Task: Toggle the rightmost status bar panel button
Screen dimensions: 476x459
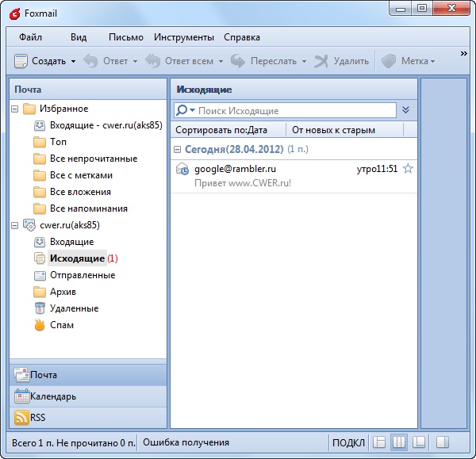Action: [x=443, y=442]
